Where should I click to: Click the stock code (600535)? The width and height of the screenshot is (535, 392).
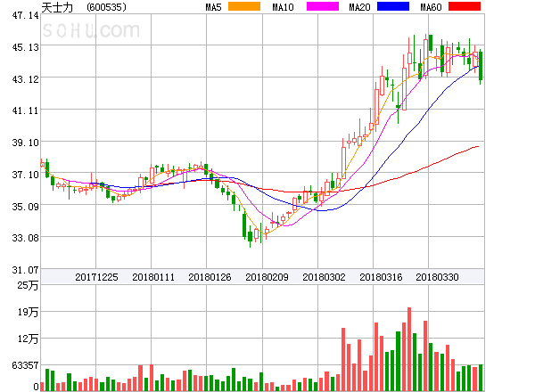(x=106, y=7)
